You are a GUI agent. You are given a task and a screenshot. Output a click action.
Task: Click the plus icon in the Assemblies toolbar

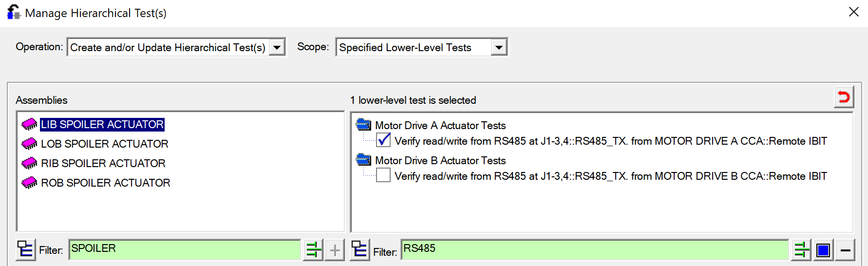(335, 250)
